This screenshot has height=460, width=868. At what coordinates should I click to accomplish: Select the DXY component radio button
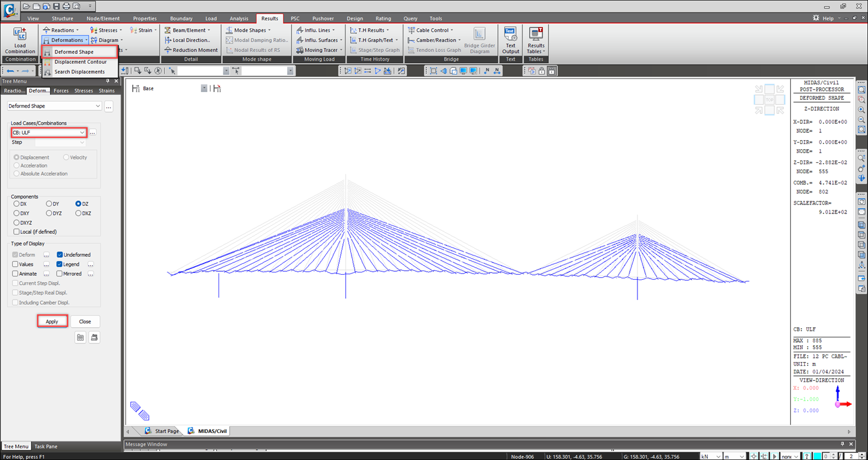[x=16, y=213]
